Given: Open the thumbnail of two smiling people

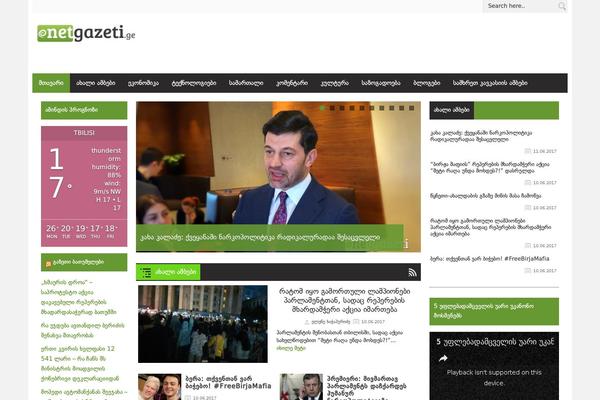Looking at the screenshot, I should (x=160, y=387).
